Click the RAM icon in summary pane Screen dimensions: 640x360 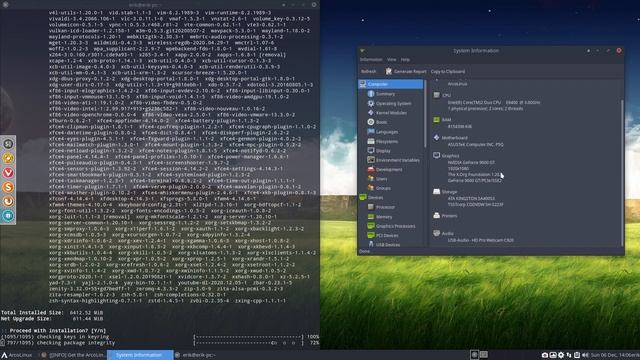pos(436,120)
